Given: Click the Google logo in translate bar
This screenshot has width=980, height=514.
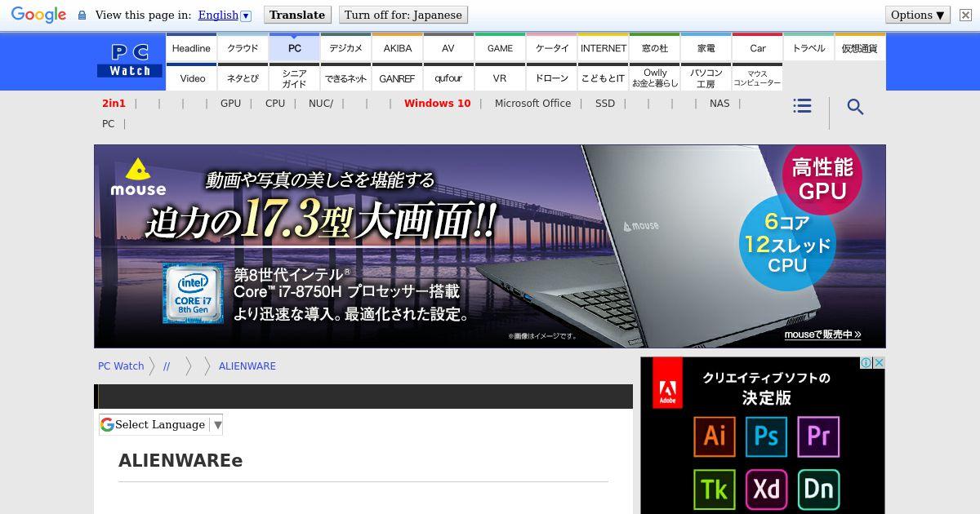Looking at the screenshot, I should click(x=38, y=15).
